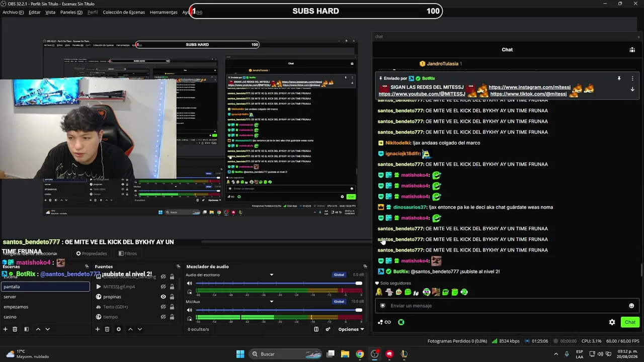Viewport: 644px width, 362px height.
Task: Select the empezamos scene
Action: click(45, 307)
